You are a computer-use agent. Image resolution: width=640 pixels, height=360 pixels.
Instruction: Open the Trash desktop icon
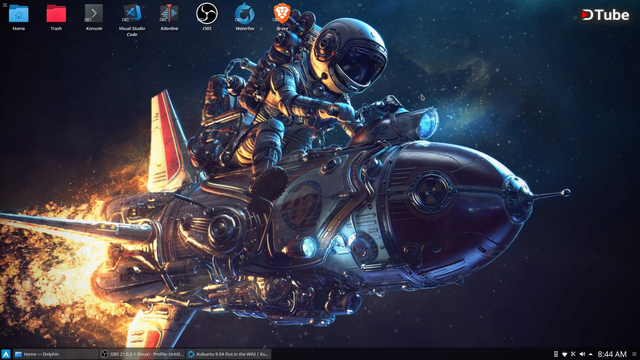click(56, 17)
